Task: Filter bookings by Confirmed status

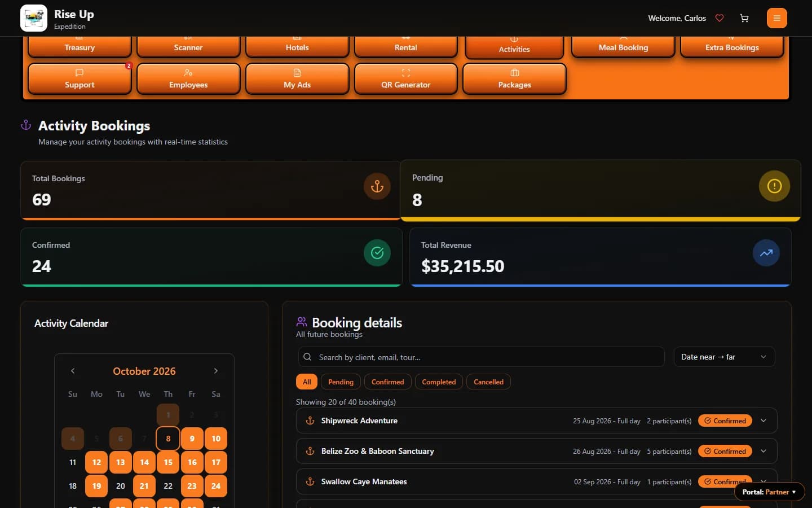Action: pos(388,382)
